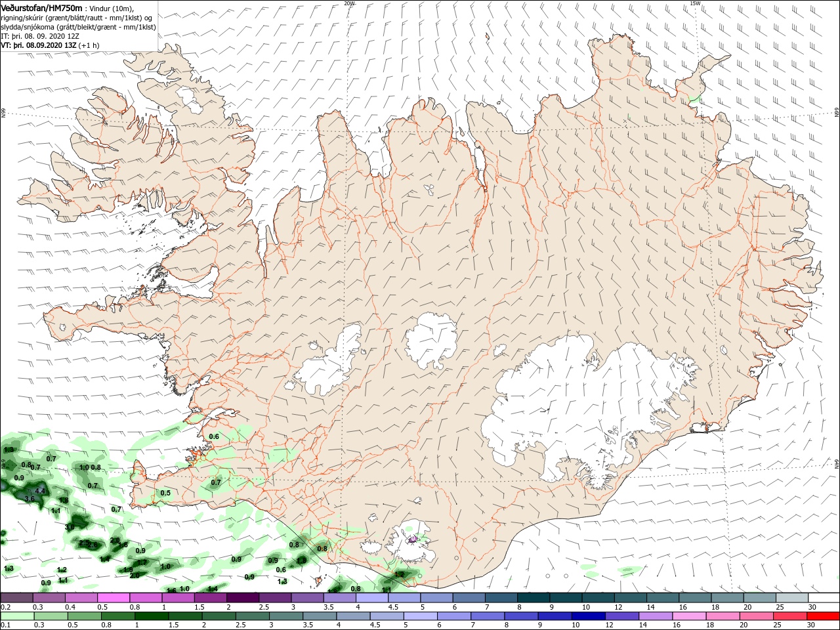Viewport: 840px width, 630px height.
Task: Select the deep blue 10 lower legend swatch
Action: coord(588,616)
